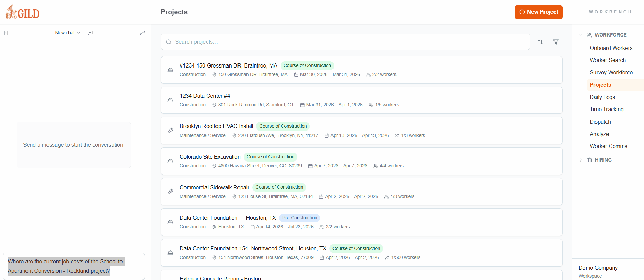Click wrench icon for Brooklyn Rooftop HVAC Install
This screenshot has height=280, width=644.
[x=170, y=131]
